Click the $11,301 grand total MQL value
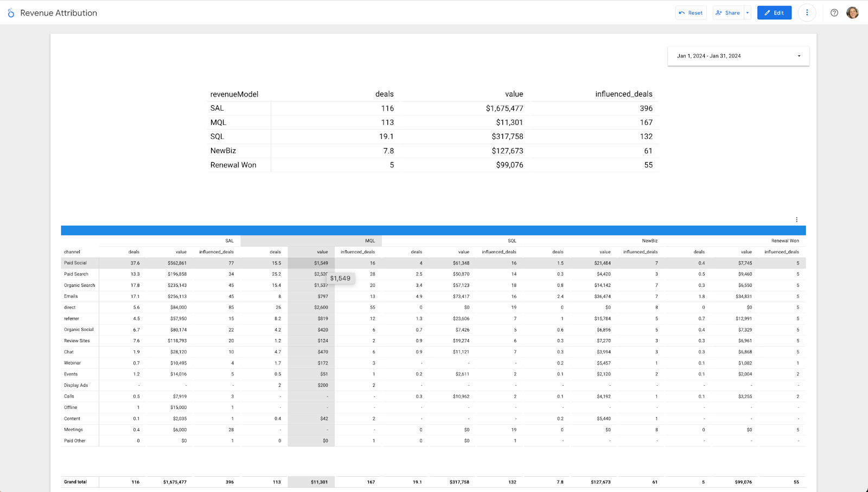Viewport: 868px width, 492px height. 319,482
